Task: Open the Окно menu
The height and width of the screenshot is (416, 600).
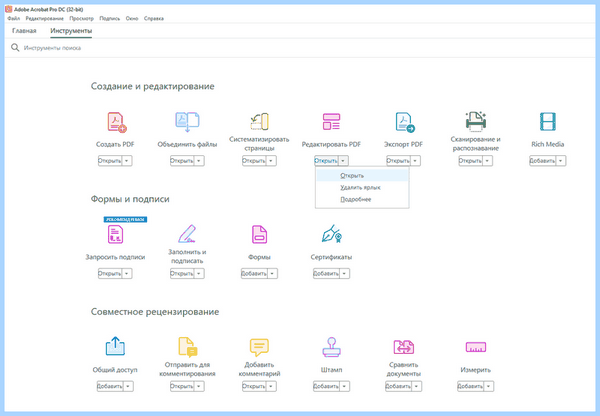Action: coord(132,18)
